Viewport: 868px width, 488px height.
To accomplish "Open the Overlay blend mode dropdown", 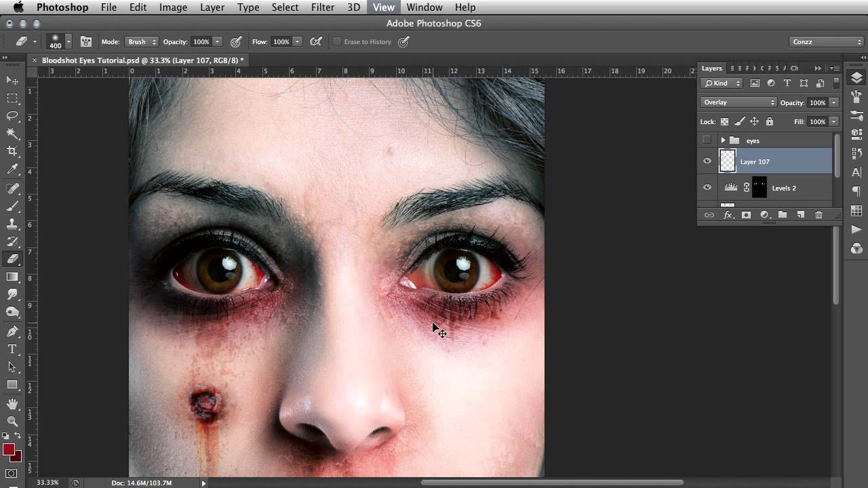I will 738,102.
